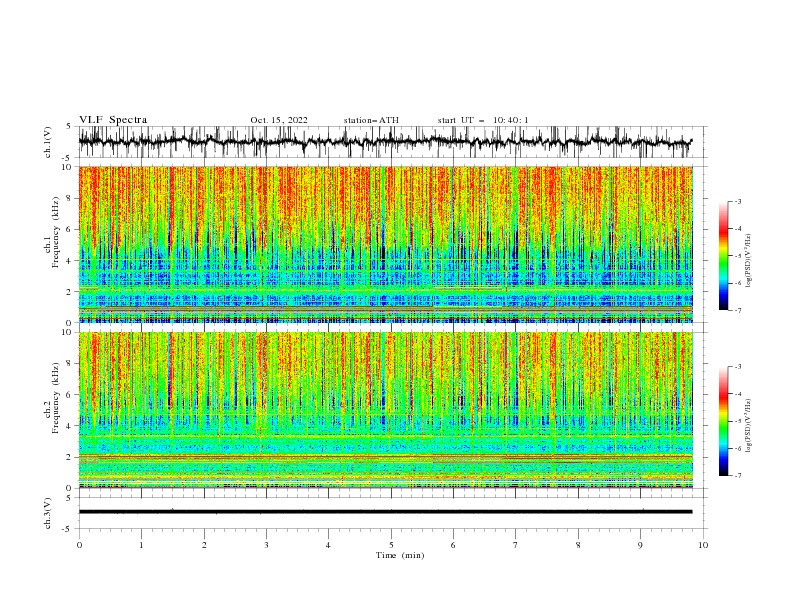Click the ch.1 colorbar "log(PSD)(V²/Hz)" label
The width and height of the screenshot is (792, 612).
(748, 261)
